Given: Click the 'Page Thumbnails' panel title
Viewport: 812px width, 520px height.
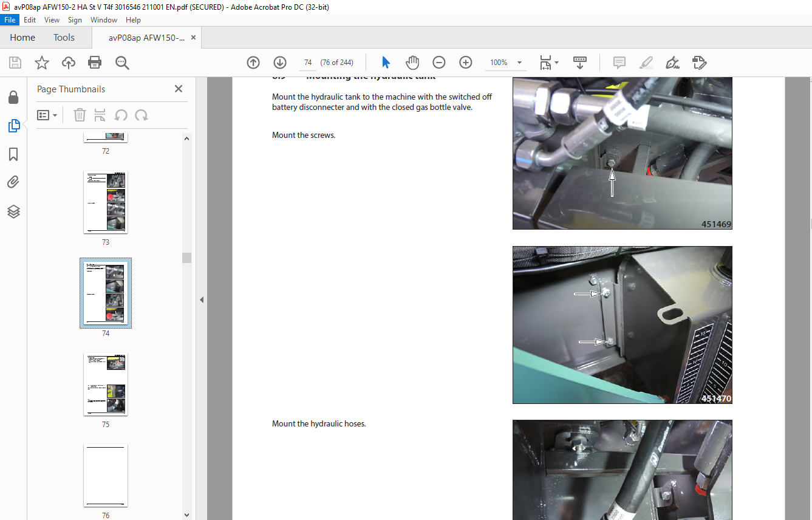Looking at the screenshot, I should (71, 89).
